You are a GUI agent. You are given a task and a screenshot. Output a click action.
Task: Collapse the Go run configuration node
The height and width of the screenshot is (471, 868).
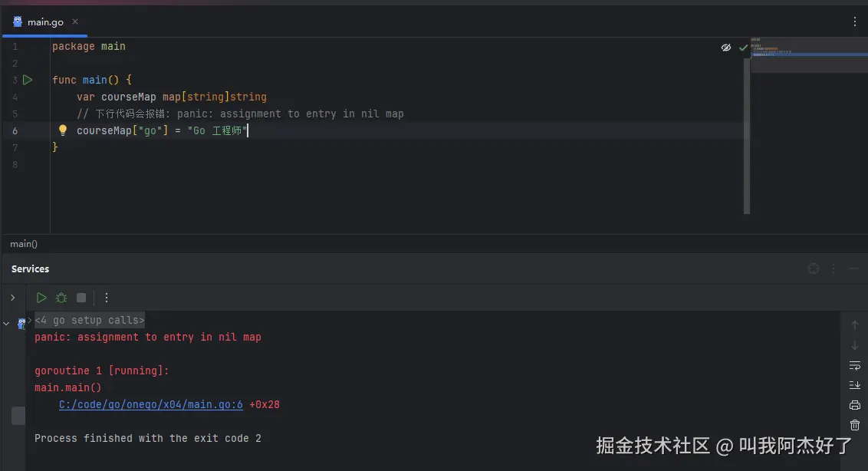(6, 323)
